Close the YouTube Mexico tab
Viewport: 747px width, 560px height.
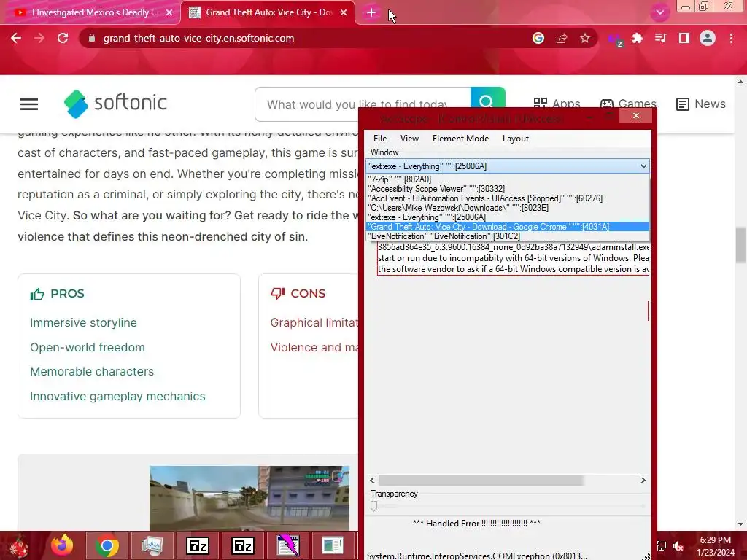click(x=169, y=12)
